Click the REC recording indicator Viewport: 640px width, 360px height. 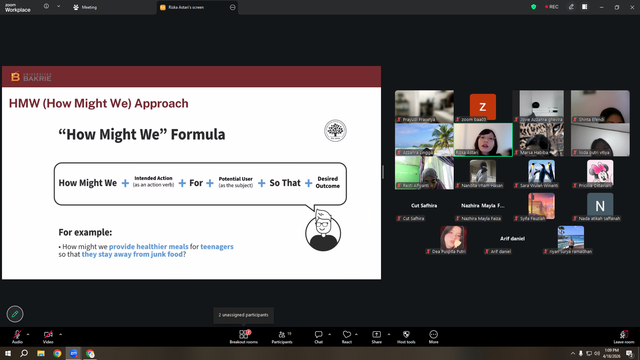[551, 7]
